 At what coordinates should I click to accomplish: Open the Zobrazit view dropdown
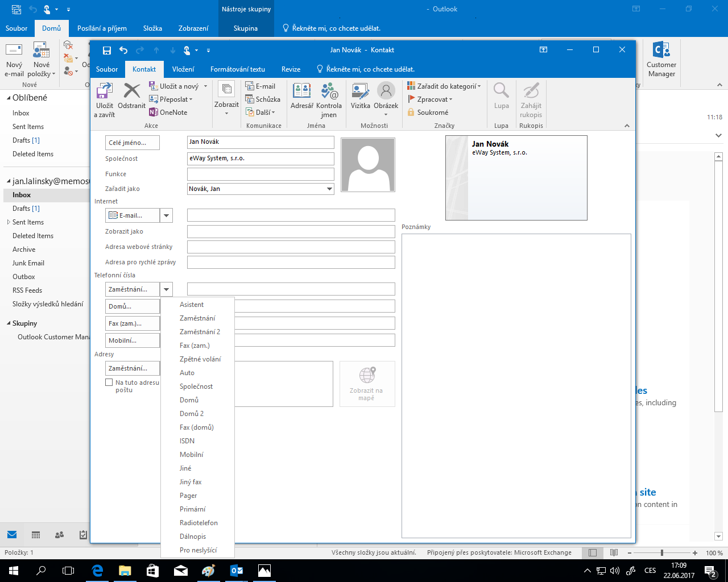click(226, 99)
